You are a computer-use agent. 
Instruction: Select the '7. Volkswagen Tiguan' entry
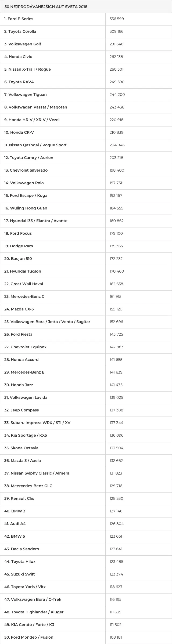(26, 95)
